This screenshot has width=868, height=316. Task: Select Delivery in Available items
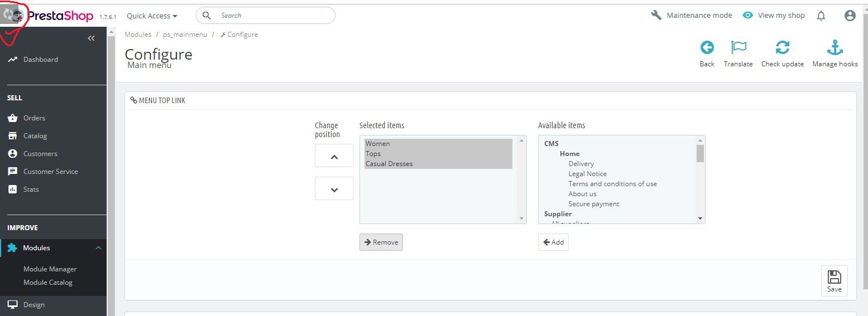(x=581, y=164)
